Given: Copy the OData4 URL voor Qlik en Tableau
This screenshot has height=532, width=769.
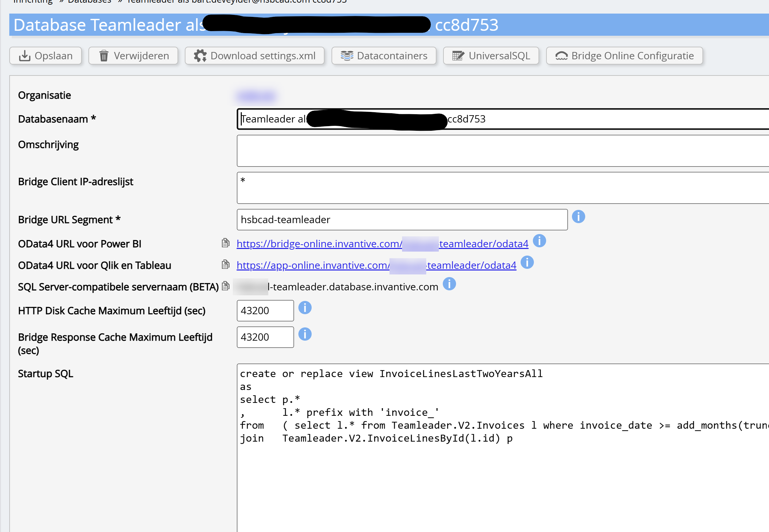Looking at the screenshot, I should (226, 265).
